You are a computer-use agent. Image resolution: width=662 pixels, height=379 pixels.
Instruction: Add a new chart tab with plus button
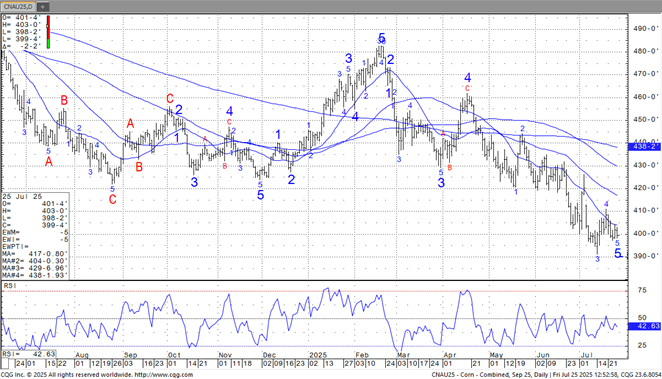pos(43,7)
